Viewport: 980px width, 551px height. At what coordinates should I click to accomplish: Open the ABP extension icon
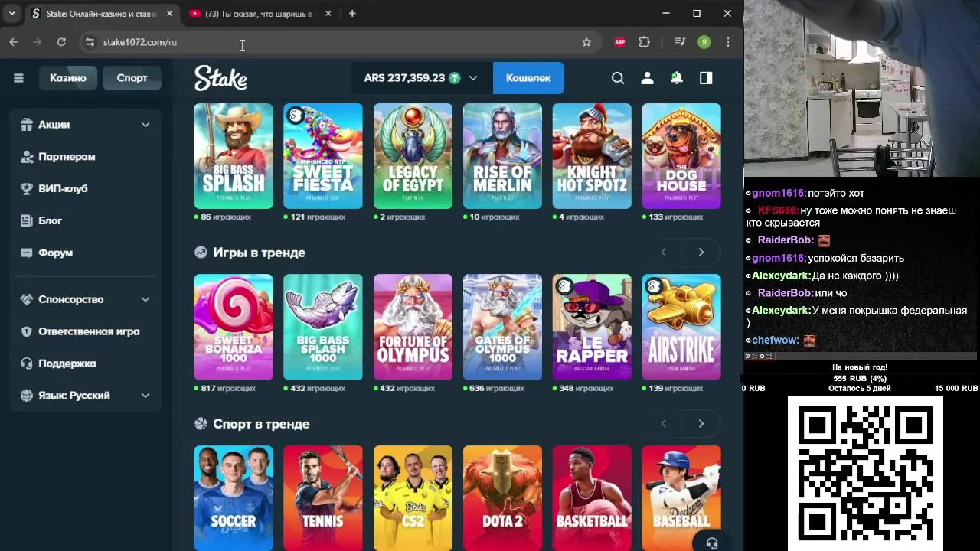(620, 42)
